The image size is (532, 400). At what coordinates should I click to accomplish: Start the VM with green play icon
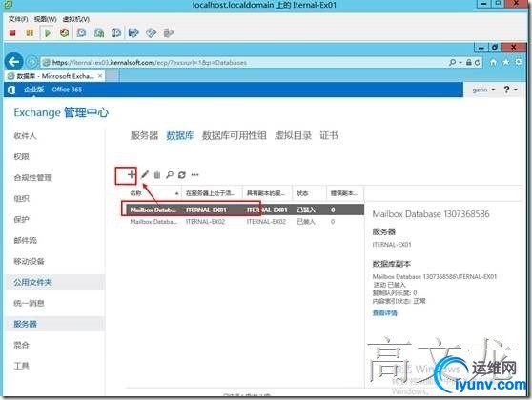click(x=48, y=33)
